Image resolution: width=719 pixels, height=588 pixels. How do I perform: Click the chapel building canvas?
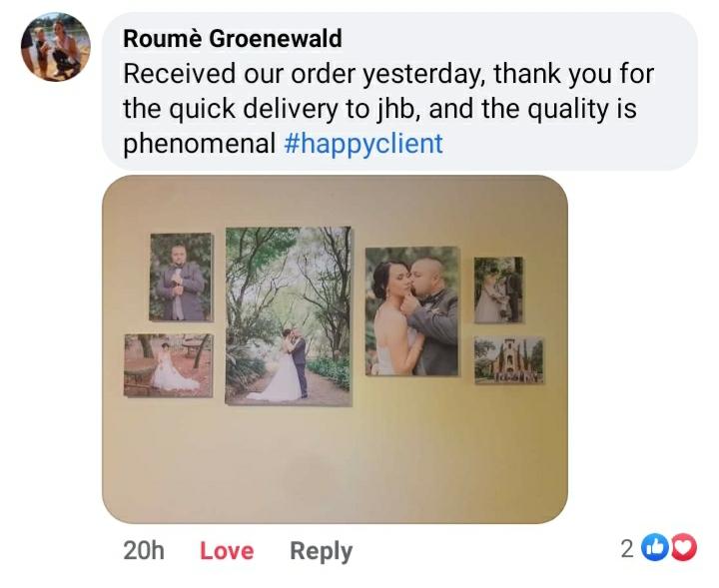coord(509,360)
